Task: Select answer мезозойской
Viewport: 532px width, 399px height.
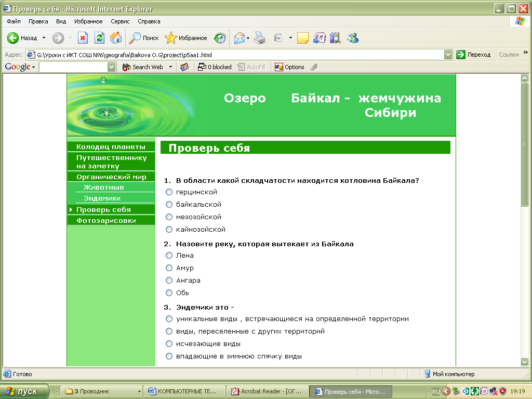Action: click(169, 217)
